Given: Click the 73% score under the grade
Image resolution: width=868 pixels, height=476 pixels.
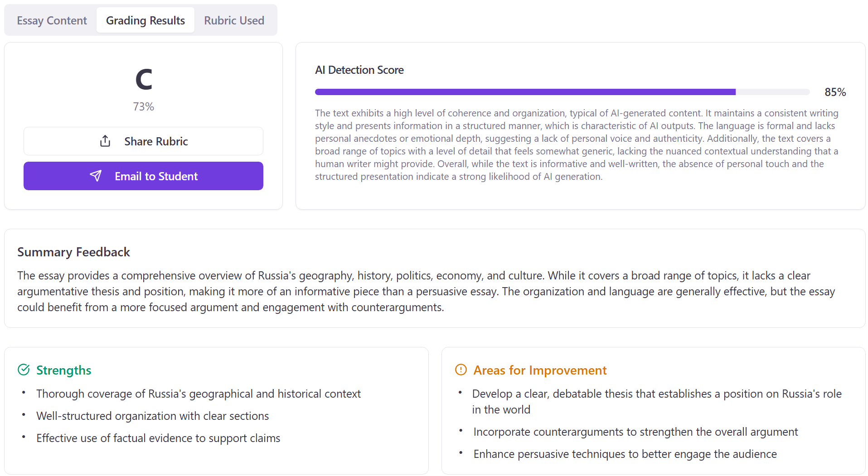Looking at the screenshot, I should (143, 107).
